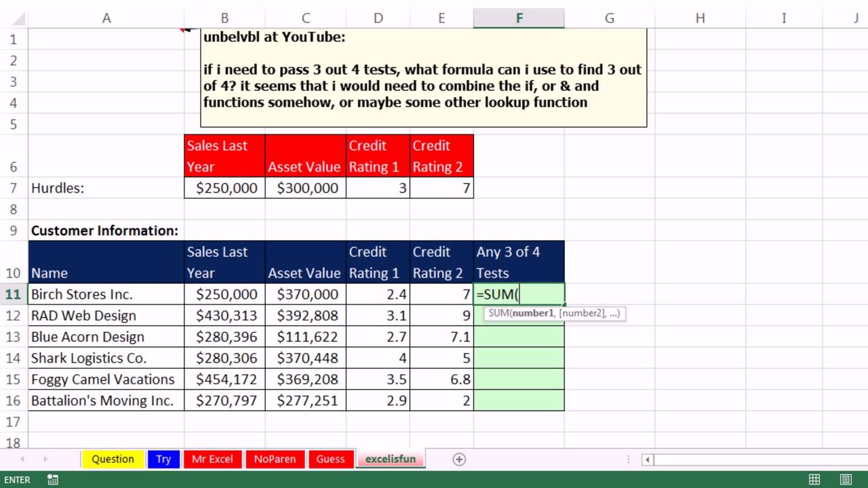This screenshot has height=488, width=868.
Task: Click the unbelvbl at YouTube comment box
Action: [x=424, y=77]
